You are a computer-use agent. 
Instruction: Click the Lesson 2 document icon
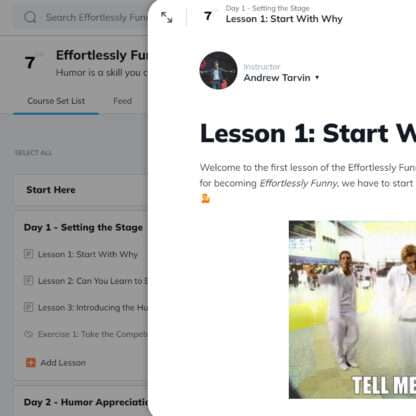[x=29, y=280]
